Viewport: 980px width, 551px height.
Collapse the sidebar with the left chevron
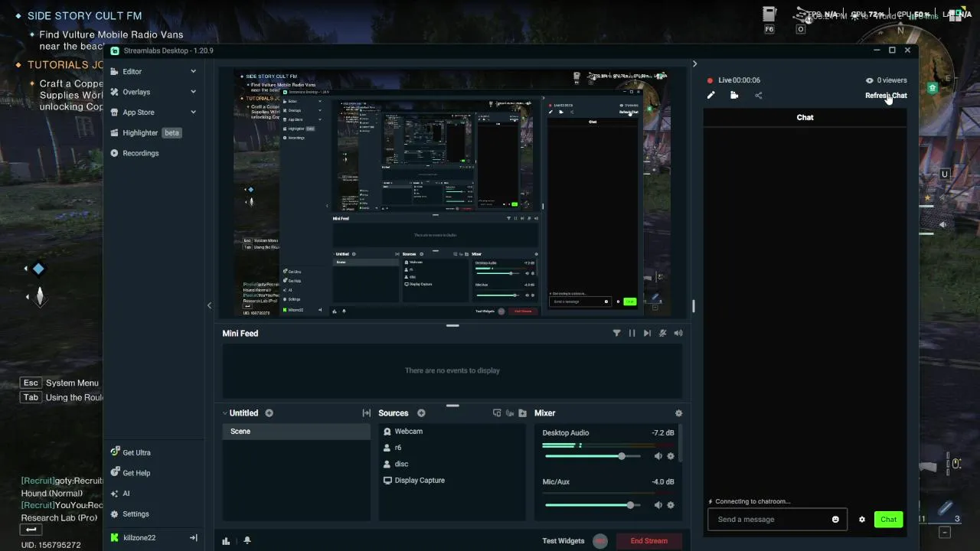point(209,305)
